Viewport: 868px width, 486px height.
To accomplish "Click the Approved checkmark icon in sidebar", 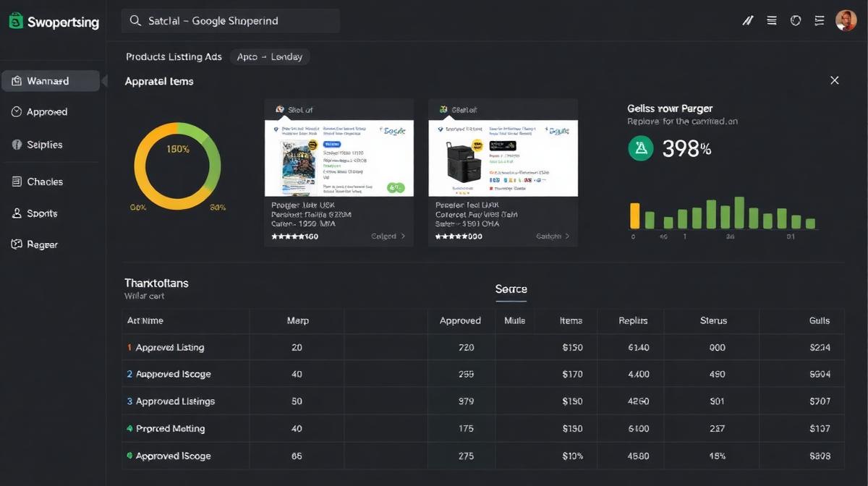I will pyautogui.click(x=17, y=112).
